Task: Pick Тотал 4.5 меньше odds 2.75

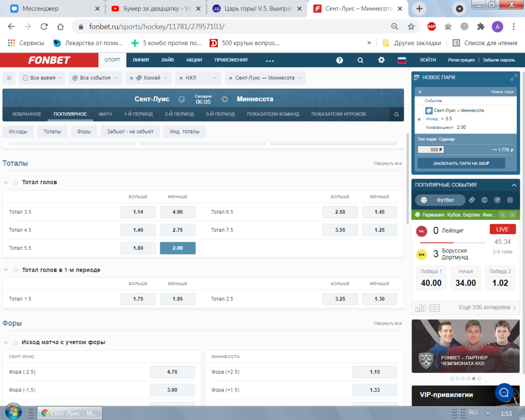Action: click(177, 230)
